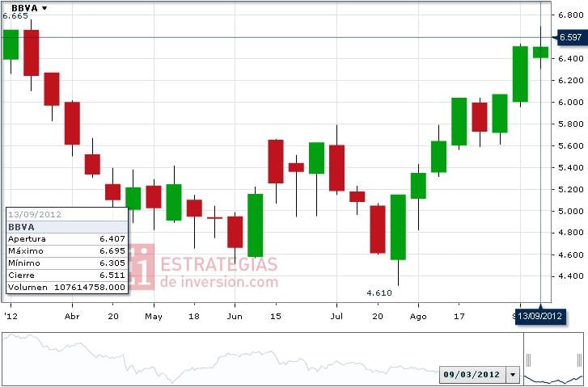Viewport: 588px width, 387px height.
Task: Select the tall green candle above 4.610 low
Action: click(x=398, y=227)
